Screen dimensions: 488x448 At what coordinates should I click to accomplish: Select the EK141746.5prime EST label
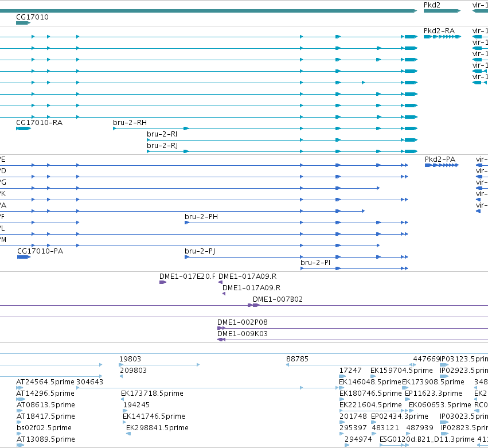[x=154, y=416]
